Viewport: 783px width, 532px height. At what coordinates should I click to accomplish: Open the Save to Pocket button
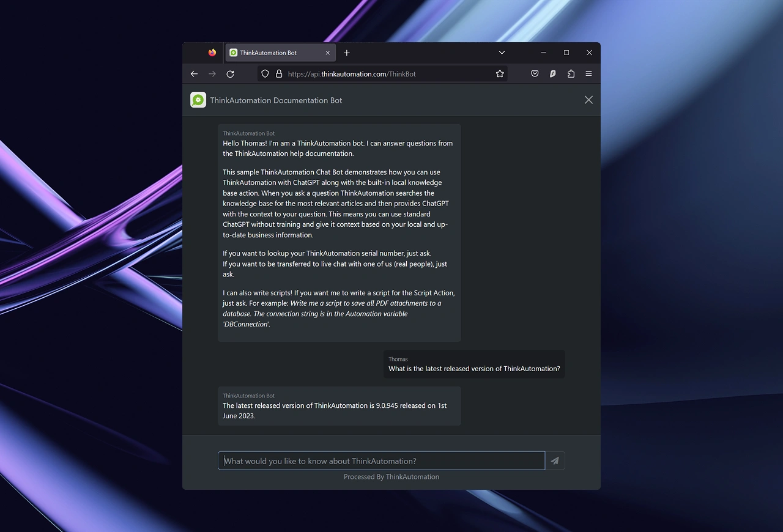pos(535,73)
